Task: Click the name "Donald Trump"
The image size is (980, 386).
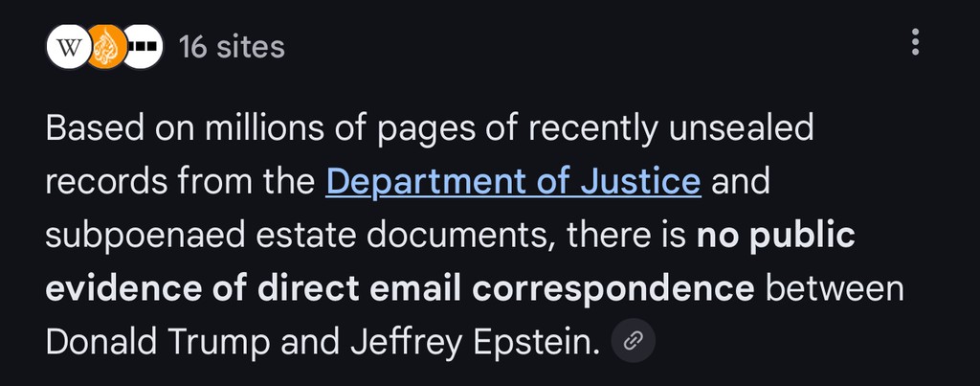Action: click(x=145, y=341)
